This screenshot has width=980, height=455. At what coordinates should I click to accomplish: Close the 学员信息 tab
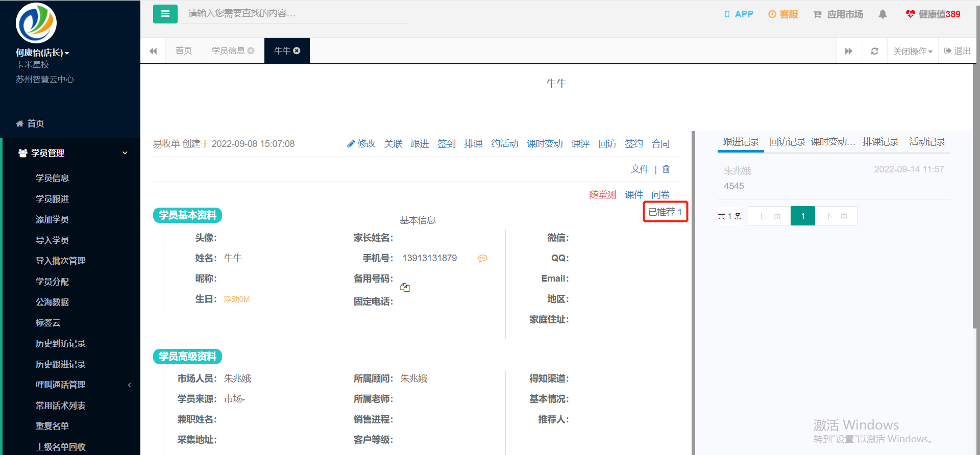(251, 50)
